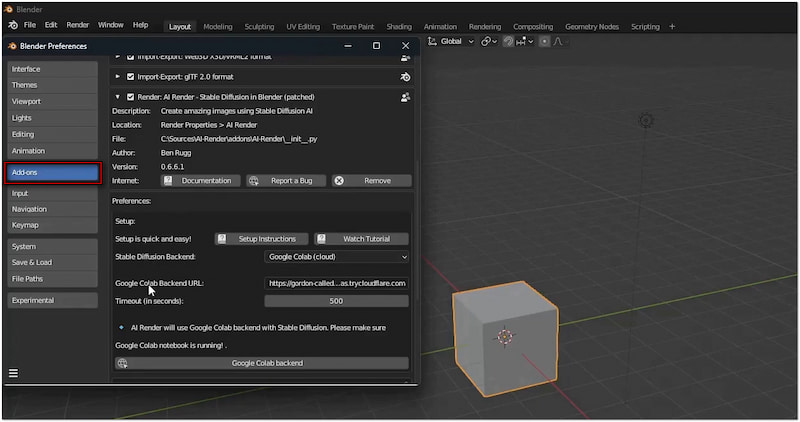Switch to the Scripting workspace tab

click(x=645, y=27)
